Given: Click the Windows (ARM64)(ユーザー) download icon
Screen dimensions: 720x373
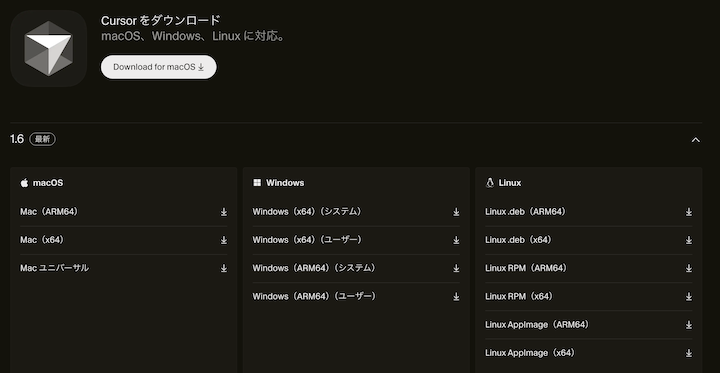Looking at the screenshot, I should click(456, 297).
